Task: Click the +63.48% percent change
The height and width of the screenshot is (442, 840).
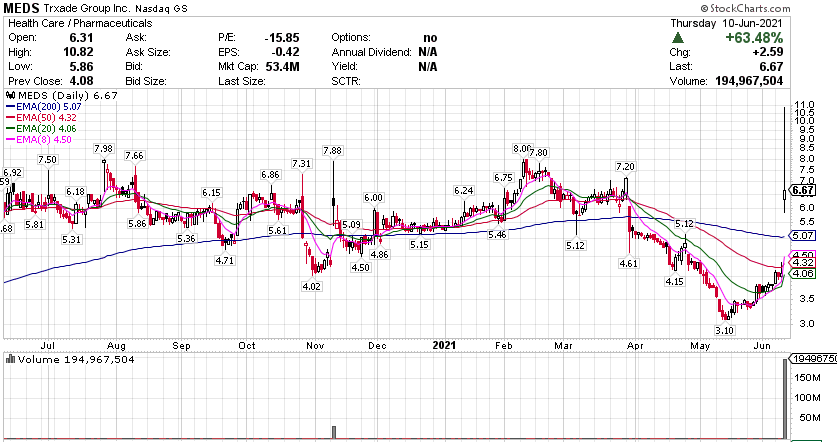Action: pyautogui.click(x=754, y=38)
